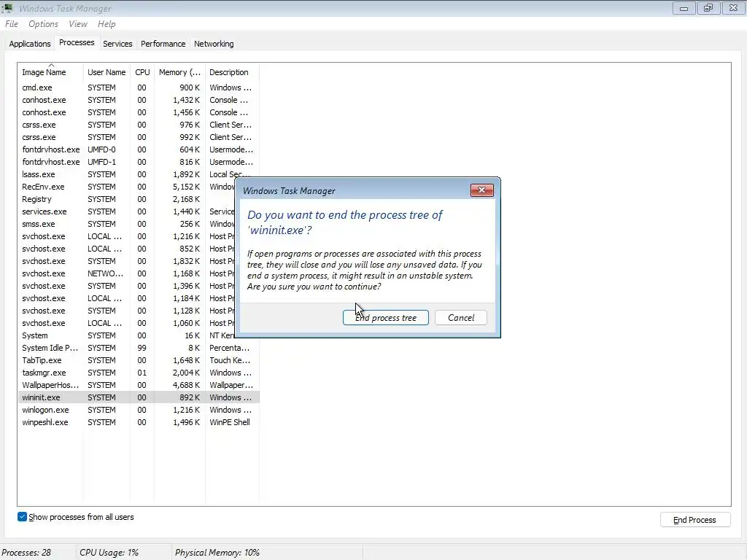Sort by Description column header
The image size is (747, 560).
click(x=232, y=72)
